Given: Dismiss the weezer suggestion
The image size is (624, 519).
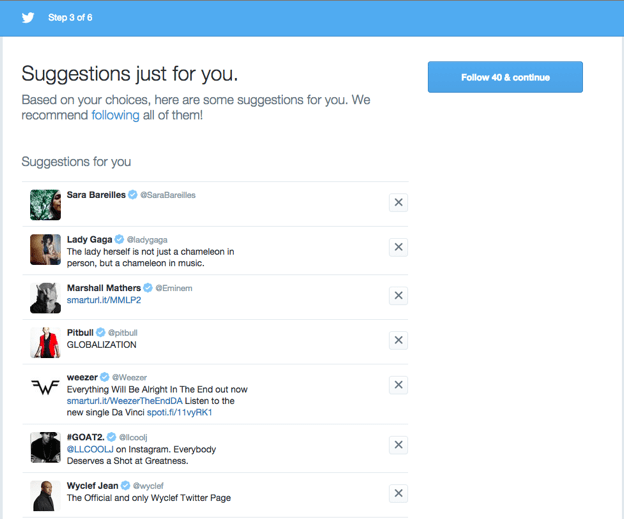Looking at the screenshot, I should [x=398, y=385].
